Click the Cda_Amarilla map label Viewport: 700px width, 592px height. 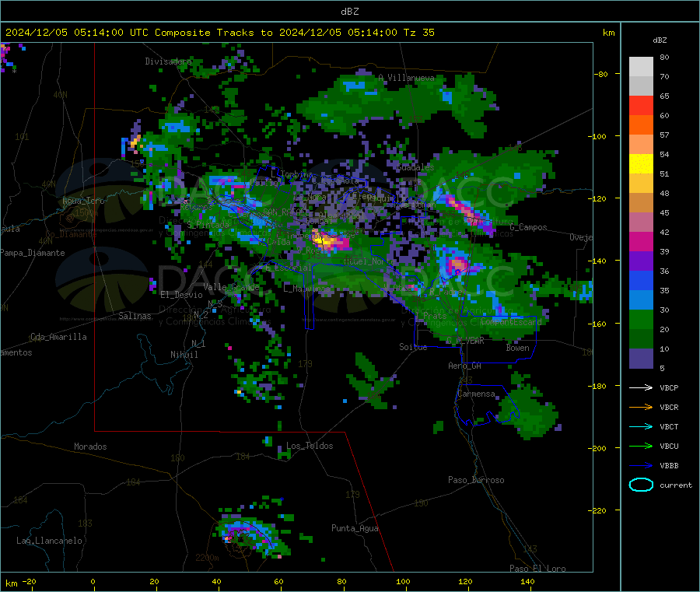[58, 337]
